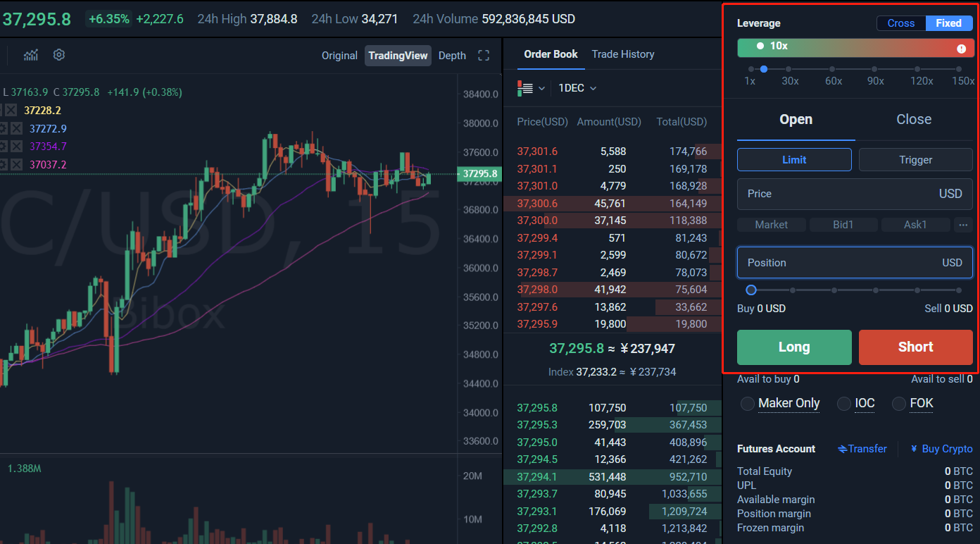Set leverage slider to 30x mark
980x544 pixels.
pyautogui.click(x=789, y=69)
